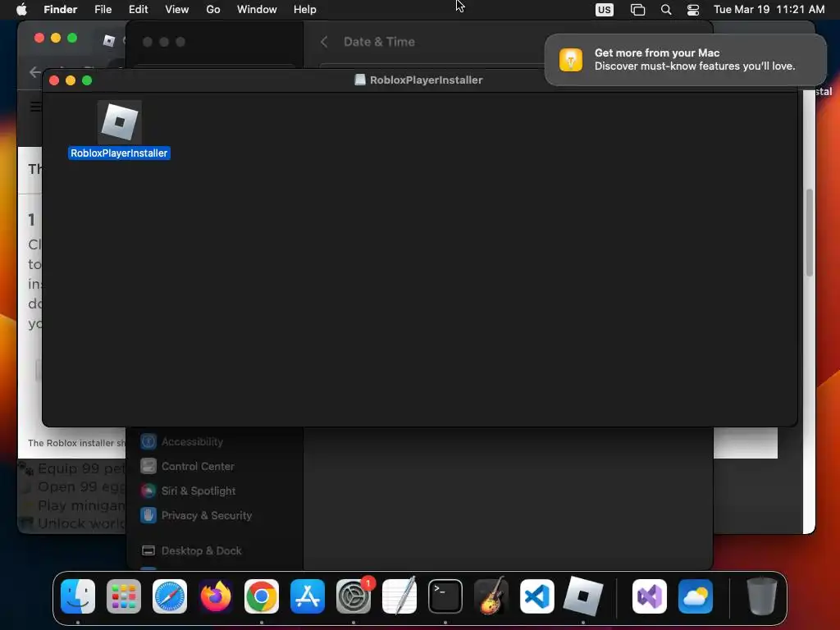Click the RobloxPlayerInstaller file name label
Image resolution: width=840 pixels, height=630 pixels.
click(119, 153)
